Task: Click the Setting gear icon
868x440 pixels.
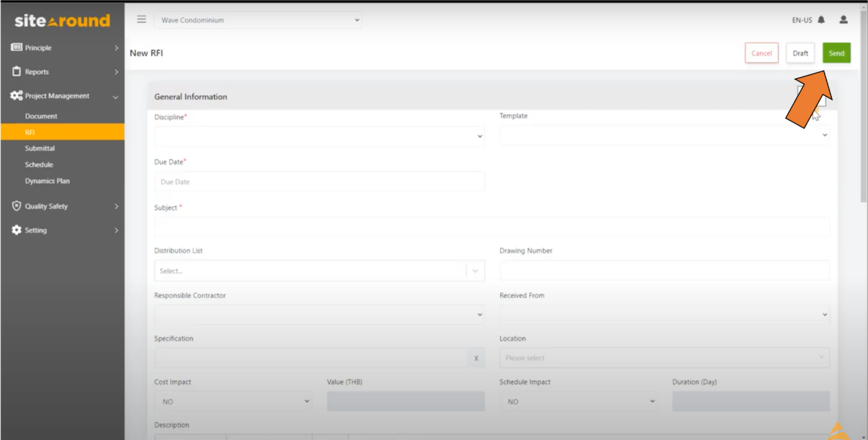Action: tap(15, 230)
